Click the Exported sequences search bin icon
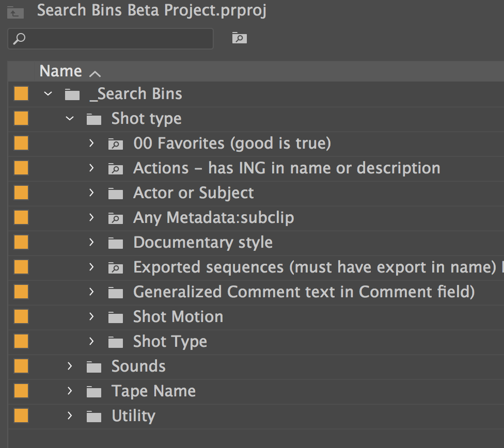 coord(116,268)
